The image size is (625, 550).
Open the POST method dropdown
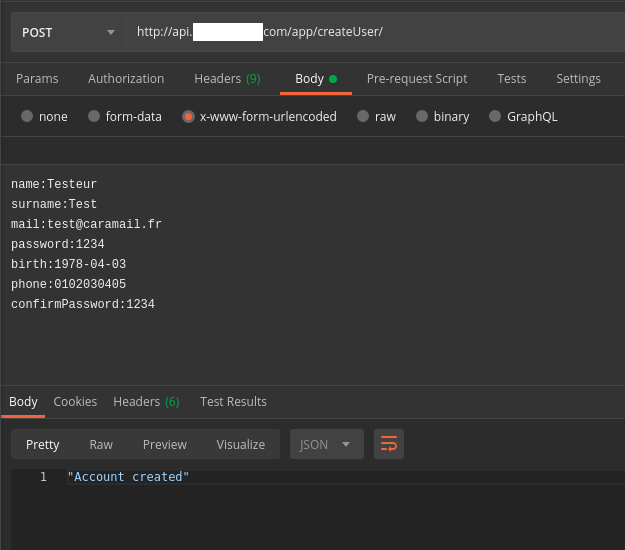[68, 32]
